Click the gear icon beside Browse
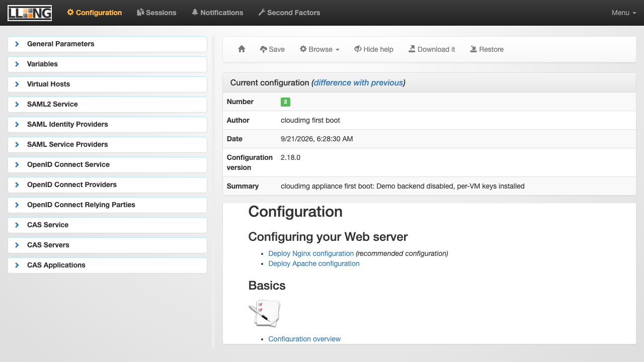Screen dimensions: 644x362 tap(303, 49)
